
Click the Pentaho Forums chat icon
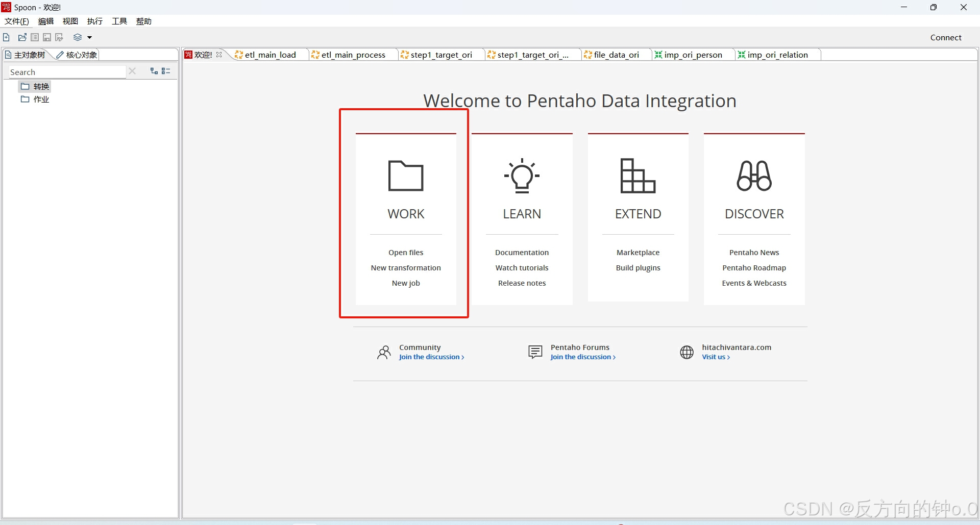click(x=535, y=352)
